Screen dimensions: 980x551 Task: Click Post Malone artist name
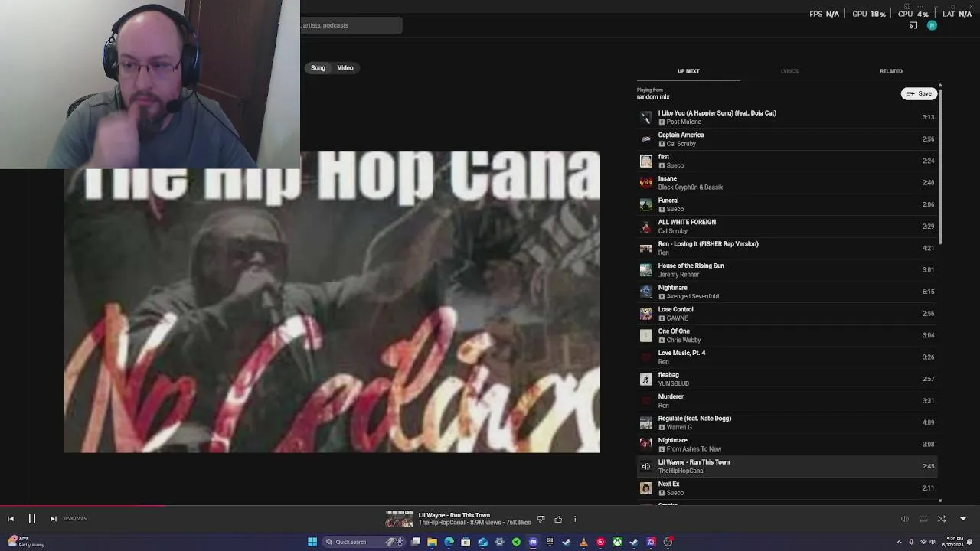coord(684,122)
